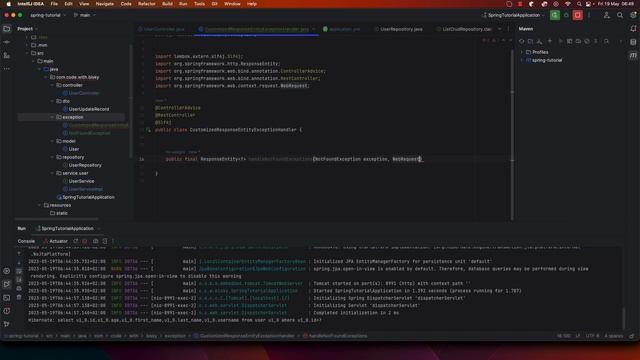Reload all Maven projects icon

(x=521, y=41)
